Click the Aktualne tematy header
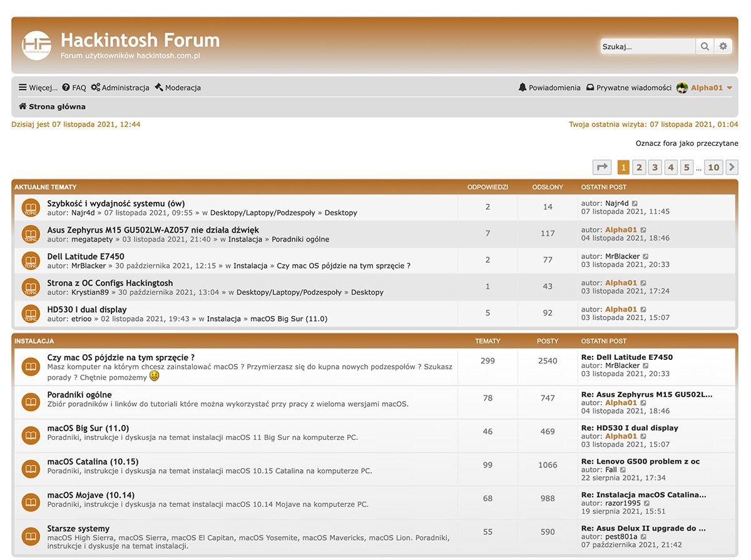This screenshot has width=751, height=560. 46,187
